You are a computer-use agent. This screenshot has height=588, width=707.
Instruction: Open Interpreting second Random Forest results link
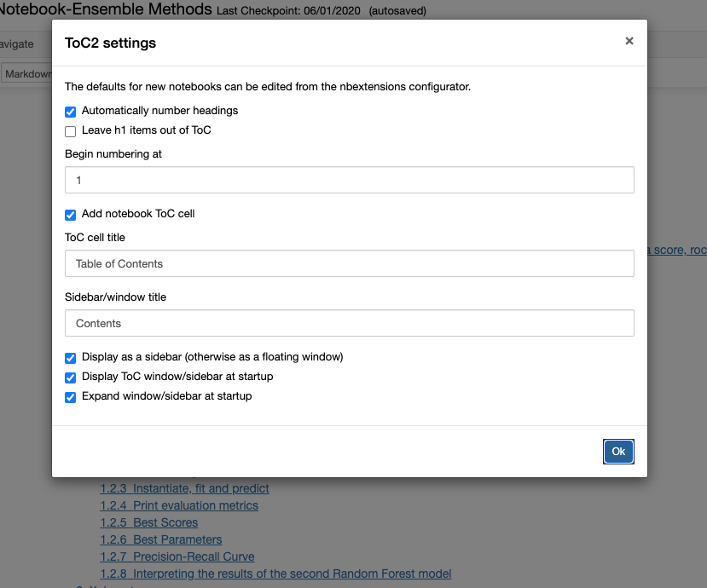(x=292, y=574)
